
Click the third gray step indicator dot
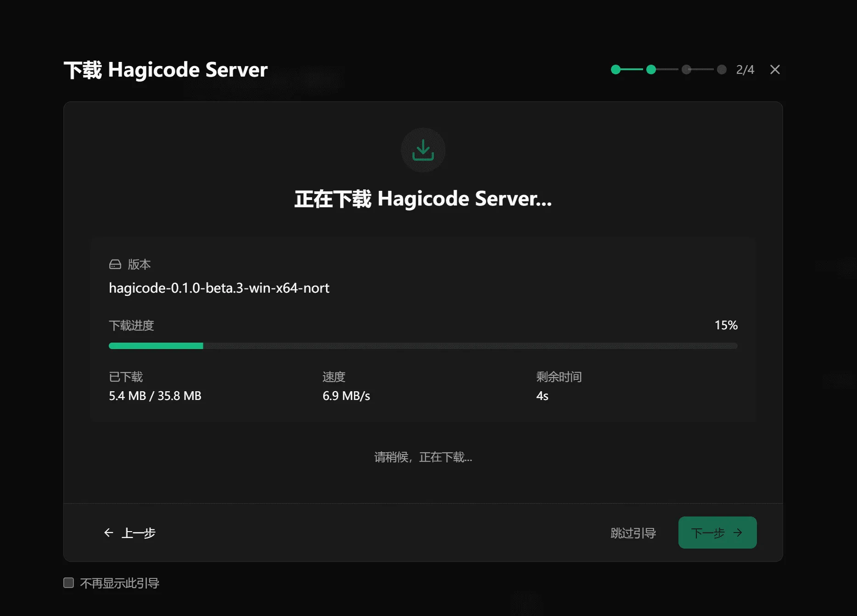686,69
